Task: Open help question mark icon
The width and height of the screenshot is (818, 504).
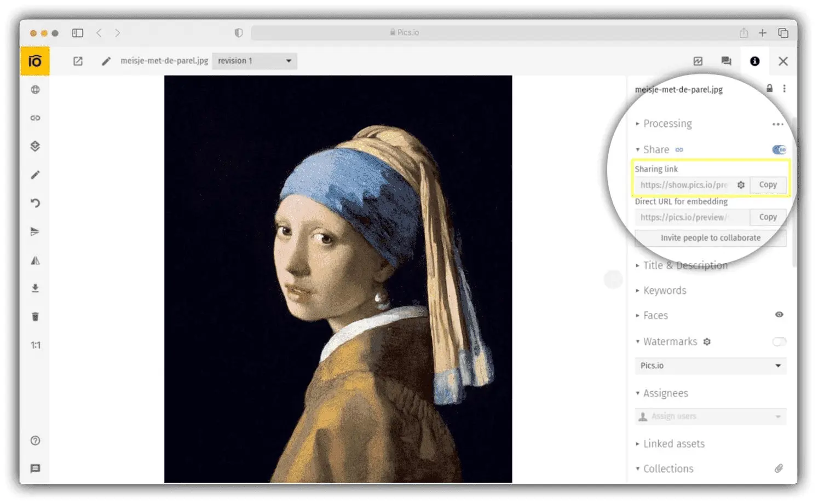Action: [35, 441]
